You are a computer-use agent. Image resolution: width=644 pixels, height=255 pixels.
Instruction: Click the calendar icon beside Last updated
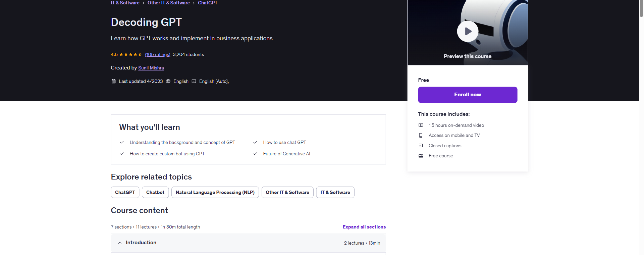[113, 81]
